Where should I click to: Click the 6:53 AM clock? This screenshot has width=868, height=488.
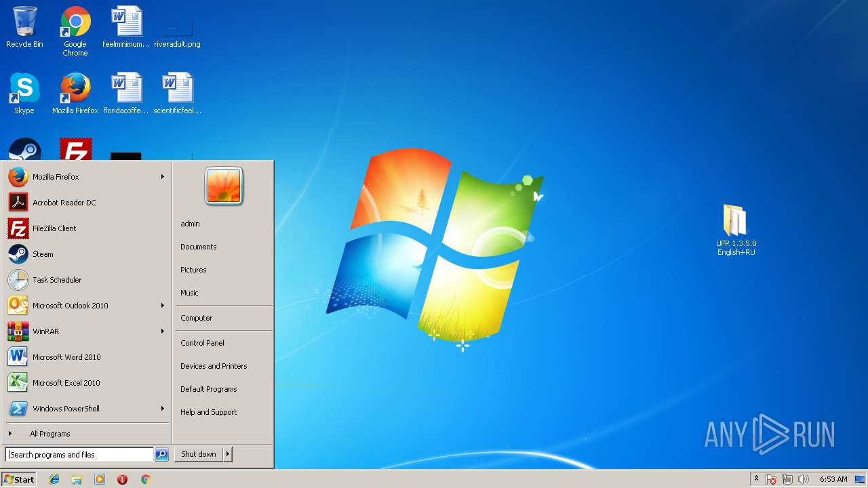coord(833,479)
